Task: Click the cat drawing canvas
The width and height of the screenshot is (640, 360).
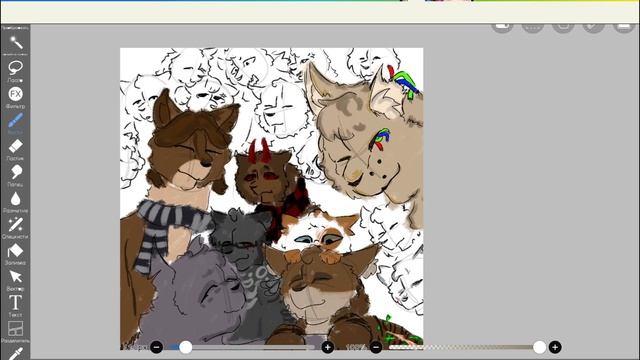Action: (x=271, y=199)
